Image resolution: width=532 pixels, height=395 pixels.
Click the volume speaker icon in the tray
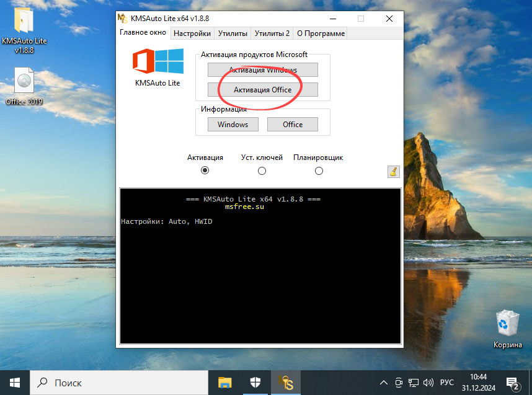(x=428, y=383)
